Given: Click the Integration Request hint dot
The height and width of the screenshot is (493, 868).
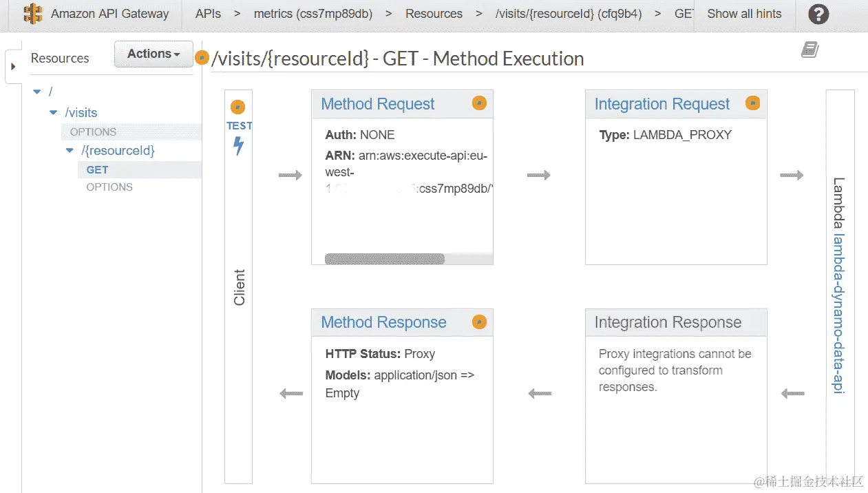Looking at the screenshot, I should pos(753,103).
